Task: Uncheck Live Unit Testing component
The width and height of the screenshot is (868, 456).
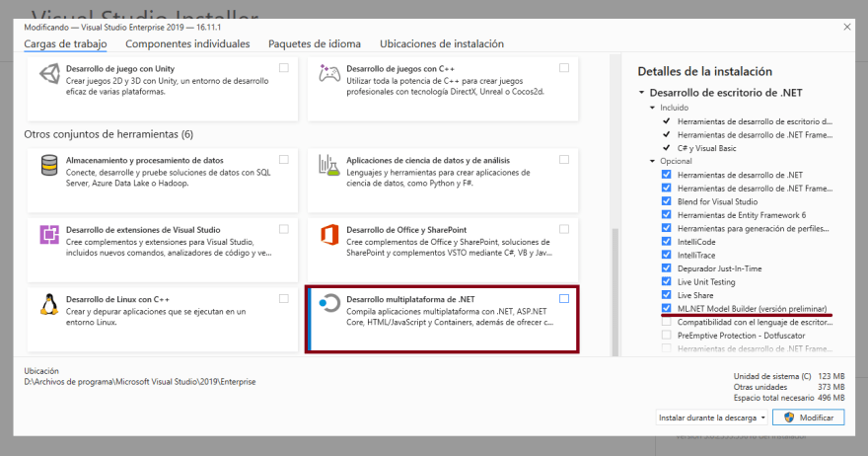Action: click(667, 281)
